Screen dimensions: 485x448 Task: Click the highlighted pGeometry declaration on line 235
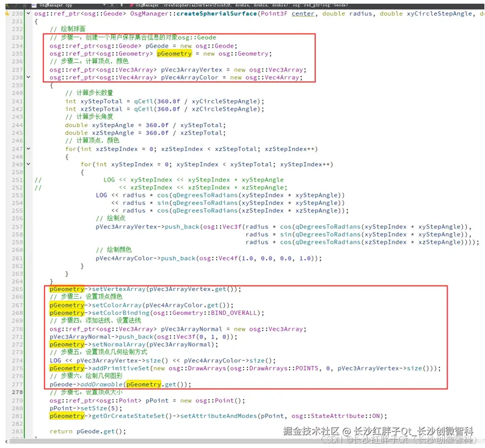click(174, 54)
